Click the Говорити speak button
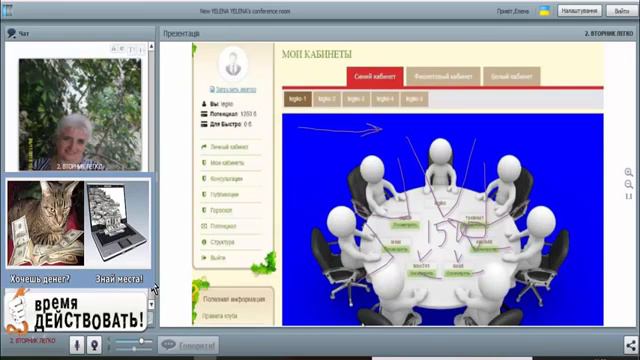This screenshot has height=360, width=640. coord(189,345)
